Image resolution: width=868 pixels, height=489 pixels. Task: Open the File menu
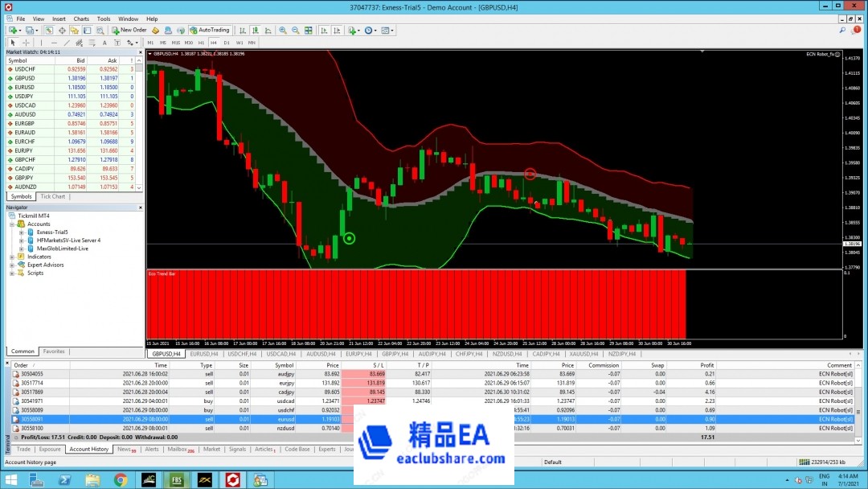coord(20,18)
